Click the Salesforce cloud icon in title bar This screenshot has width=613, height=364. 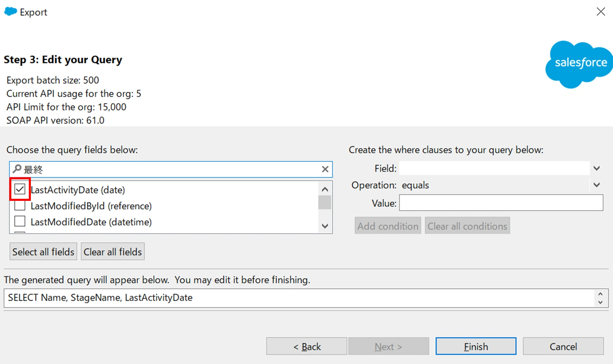(x=11, y=11)
